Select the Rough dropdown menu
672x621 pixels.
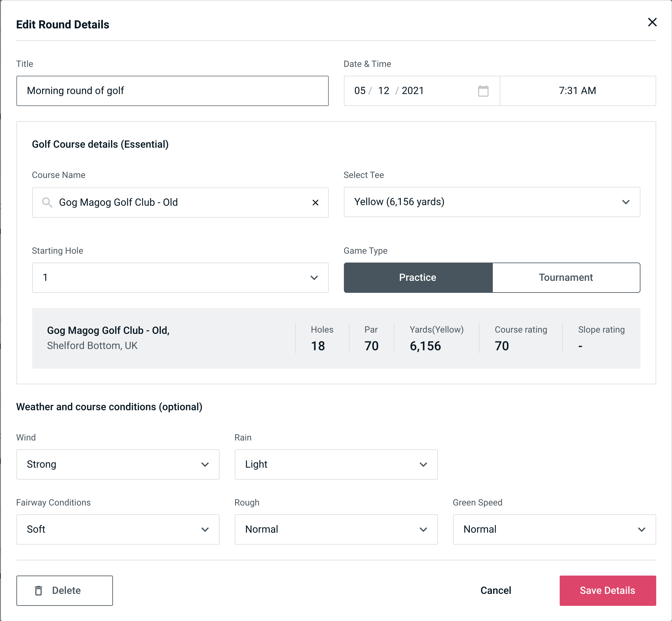click(336, 529)
